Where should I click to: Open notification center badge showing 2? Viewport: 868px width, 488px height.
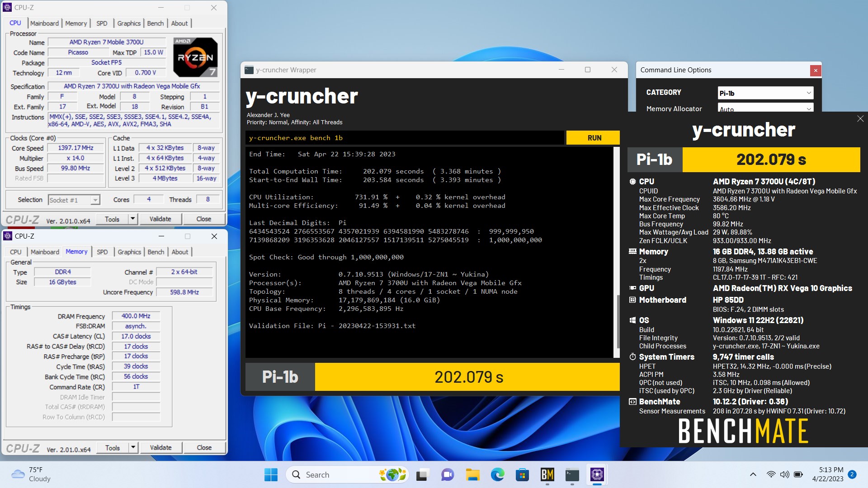852,474
